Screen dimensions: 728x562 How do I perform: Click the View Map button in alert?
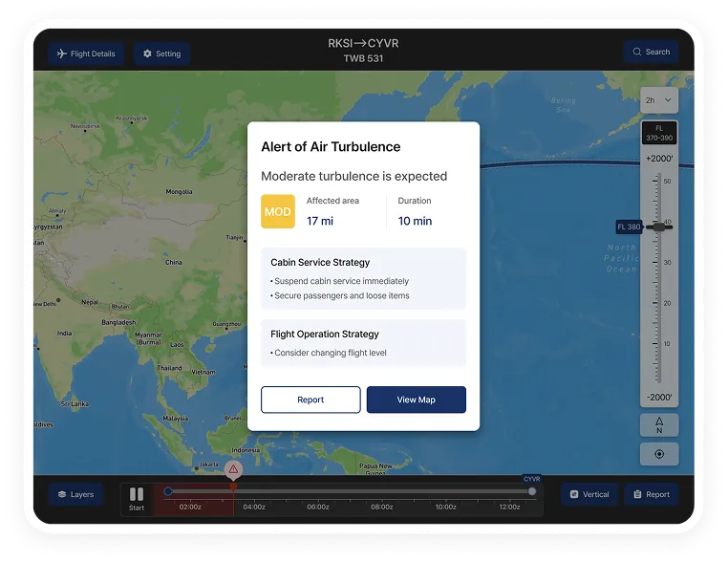[x=416, y=400]
